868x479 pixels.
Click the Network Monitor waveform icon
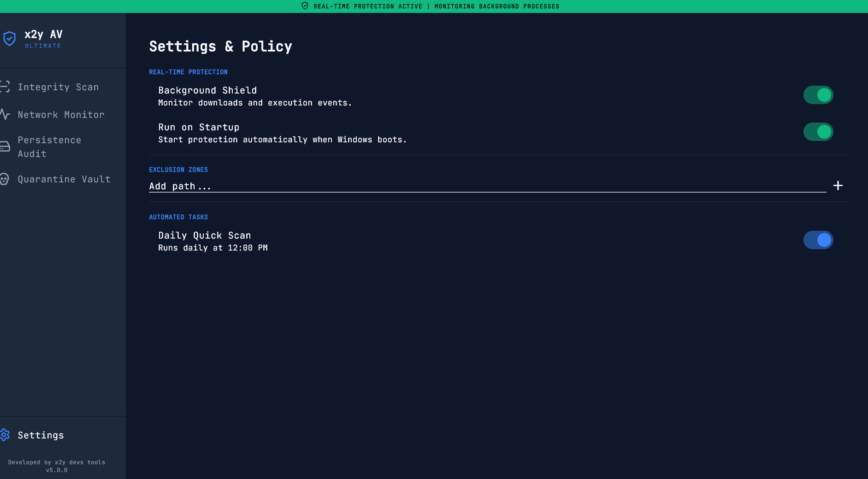coord(5,114)
